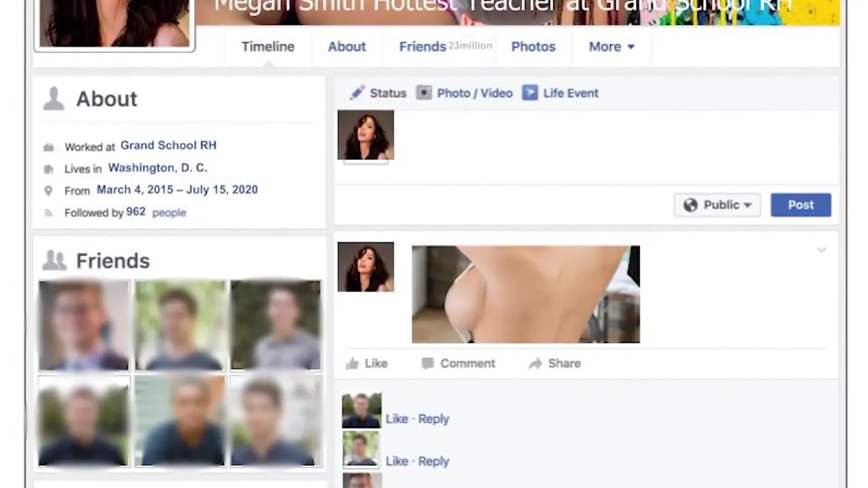Click the Life Event flag icon
This screenshot has width=868, height=488.
pos(530,93)
